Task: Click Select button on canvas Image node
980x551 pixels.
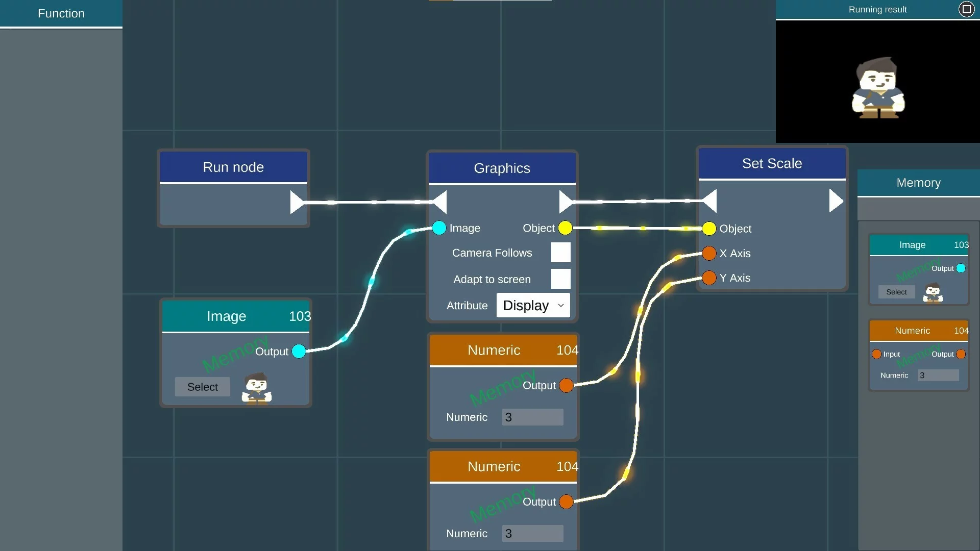Action: [x=202, y=387]
